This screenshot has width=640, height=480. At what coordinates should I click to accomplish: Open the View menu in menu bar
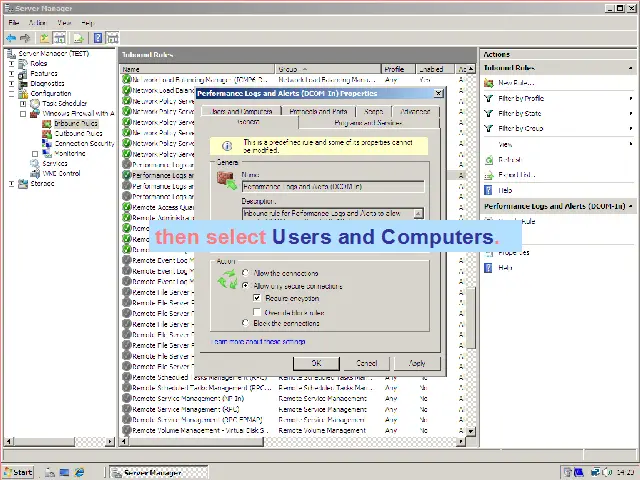(64, 23)
